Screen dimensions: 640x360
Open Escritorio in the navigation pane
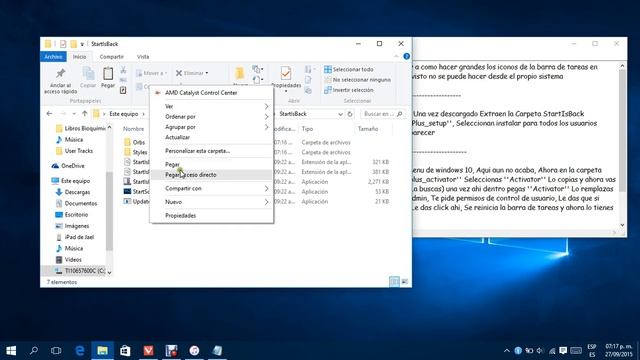(71, 214)
